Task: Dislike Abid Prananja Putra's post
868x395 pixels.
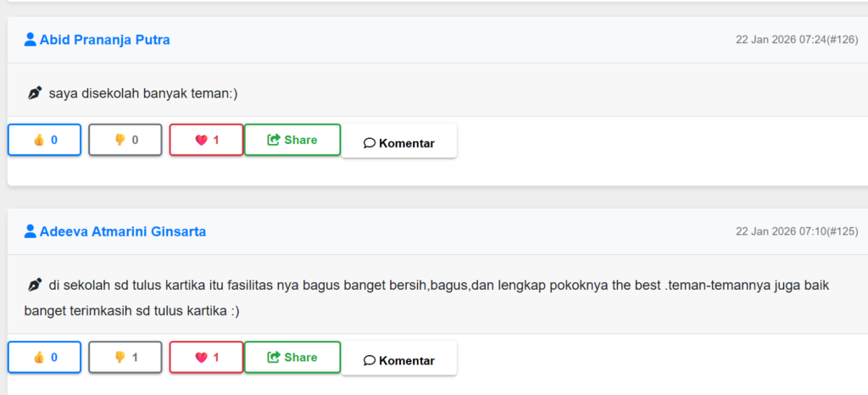Action: pyautogui.click(x=125, y=140)
